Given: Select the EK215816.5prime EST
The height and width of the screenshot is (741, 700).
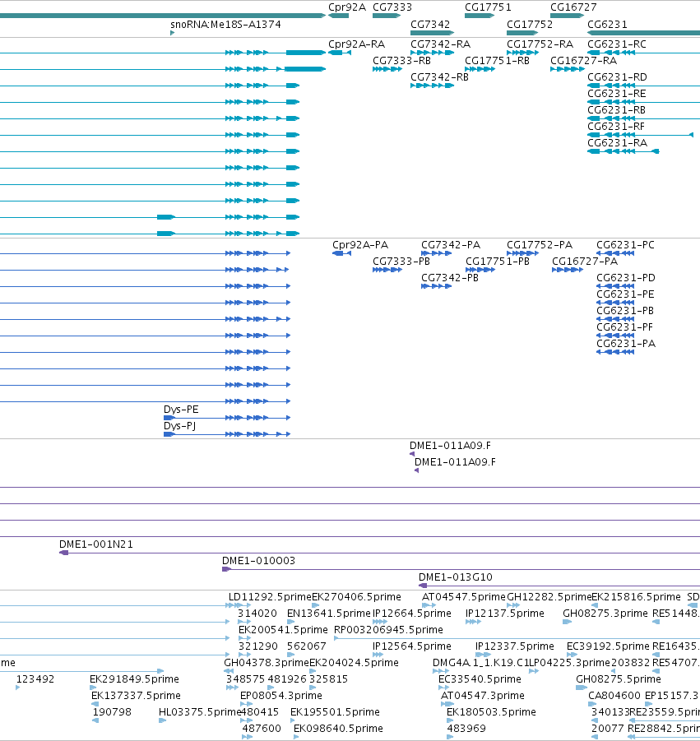Looking at the screenshot, I should [595, 605].
